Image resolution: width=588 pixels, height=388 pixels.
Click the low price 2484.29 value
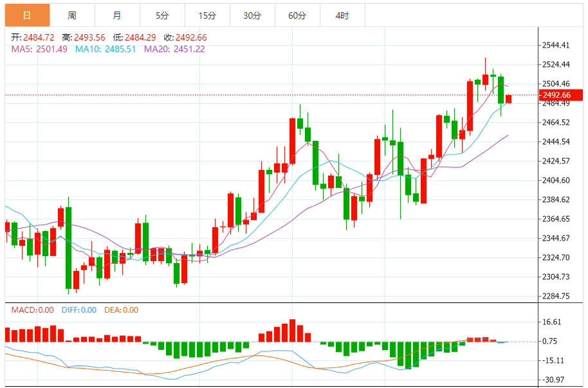(140, 37)
